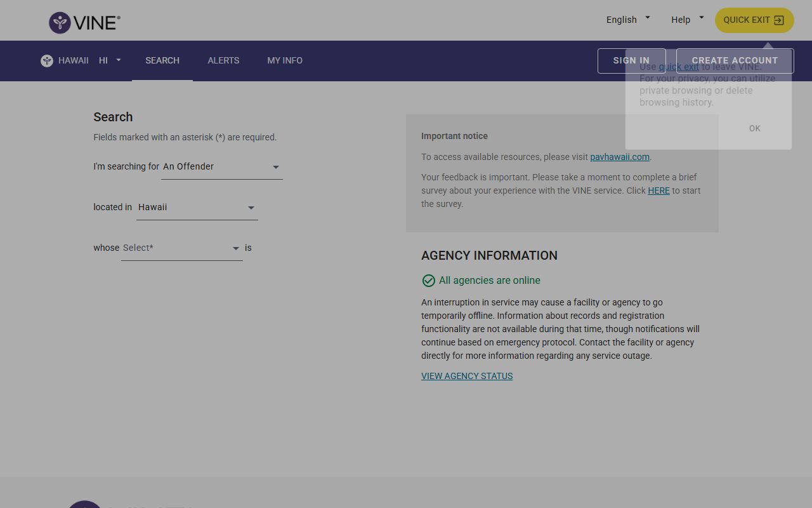Open the Help dropdown menu
812x508 pixels.
(x=687, y=20)
